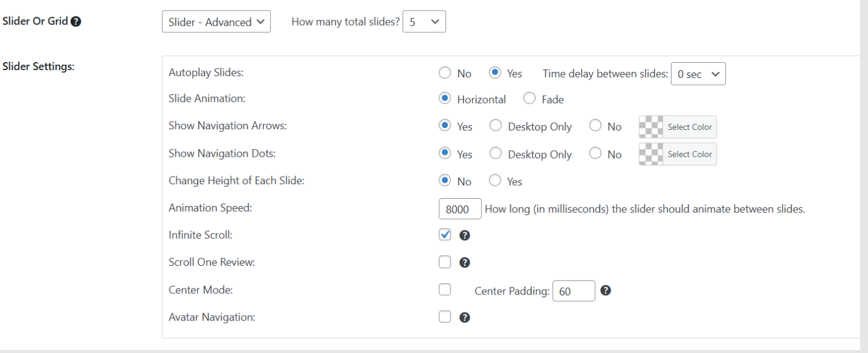
Task: Open the total slides count dropdown
Action: [424, 22]
